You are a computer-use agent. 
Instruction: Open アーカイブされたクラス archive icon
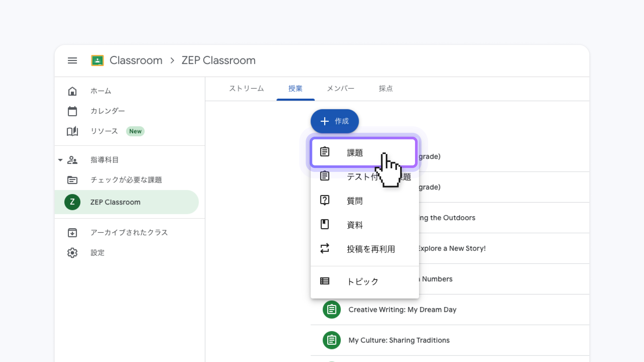[72, 232]
